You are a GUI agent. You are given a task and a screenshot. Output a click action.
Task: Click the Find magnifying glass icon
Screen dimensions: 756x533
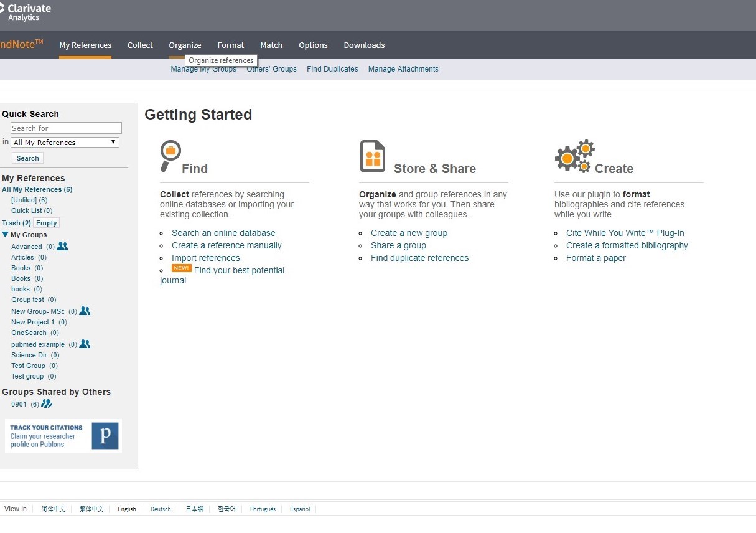pyautogui.click(x=170, y=156)
